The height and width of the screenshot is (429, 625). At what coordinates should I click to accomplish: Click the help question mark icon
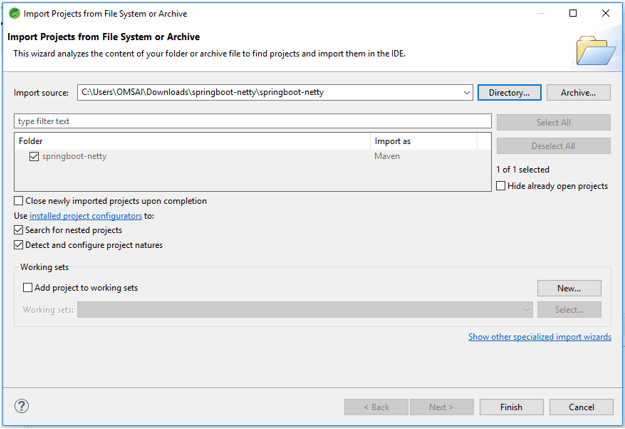click(x=22, y=406)
